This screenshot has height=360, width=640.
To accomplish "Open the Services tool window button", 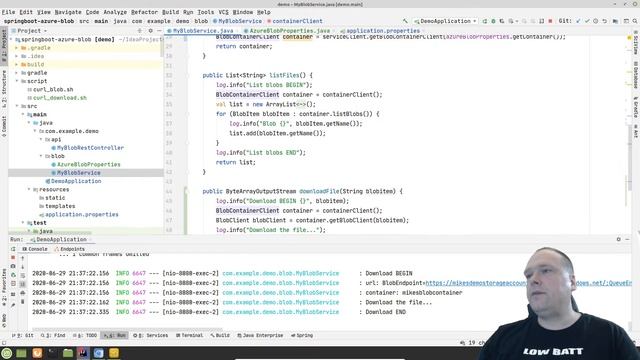I will [x=151, y=336].
